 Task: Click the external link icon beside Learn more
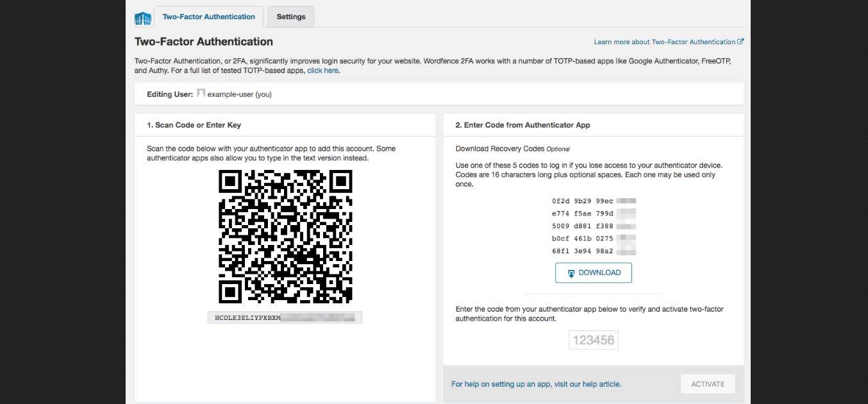tap(741, 42)
